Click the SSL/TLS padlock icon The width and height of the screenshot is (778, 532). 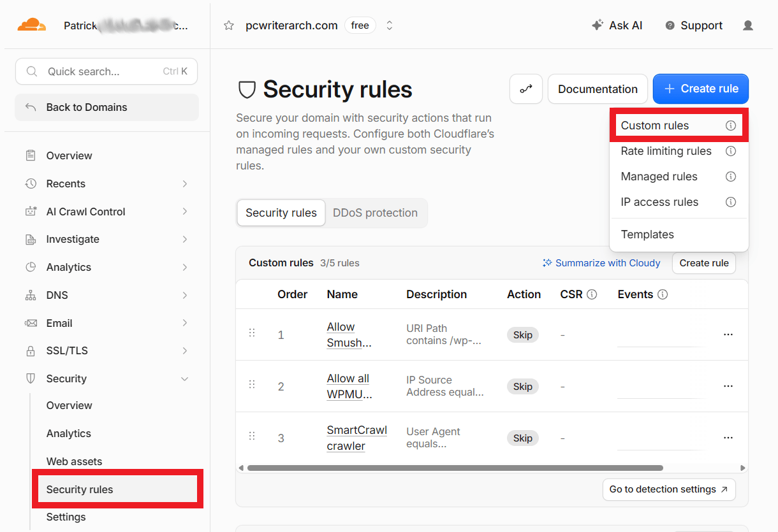point(31,350)
